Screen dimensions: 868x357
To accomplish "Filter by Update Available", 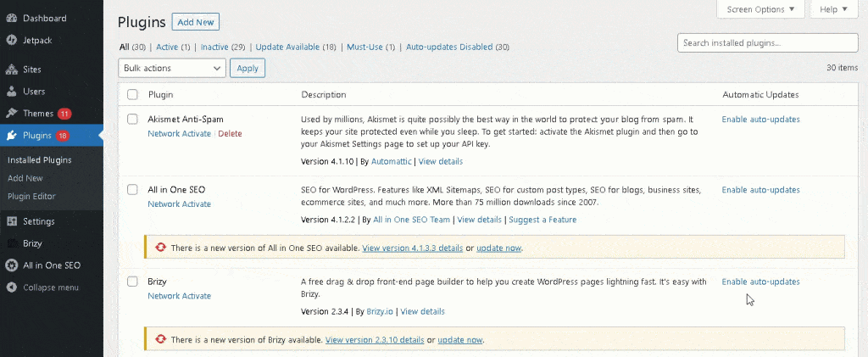I will [x=287, y=47].
